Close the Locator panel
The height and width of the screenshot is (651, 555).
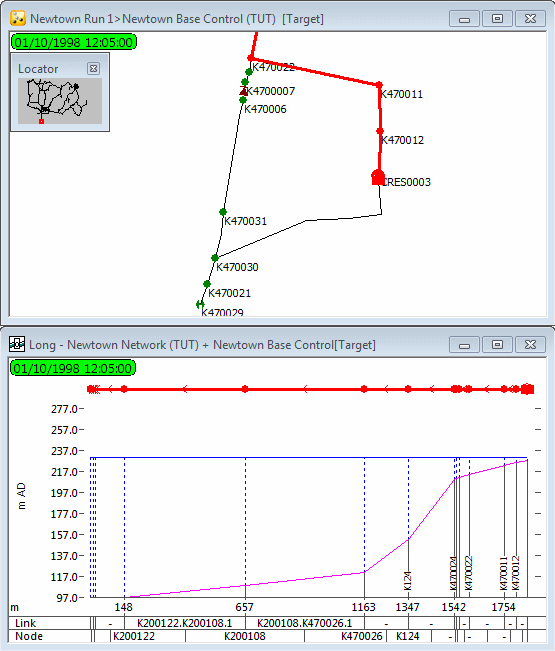click(x=93, y=69)
